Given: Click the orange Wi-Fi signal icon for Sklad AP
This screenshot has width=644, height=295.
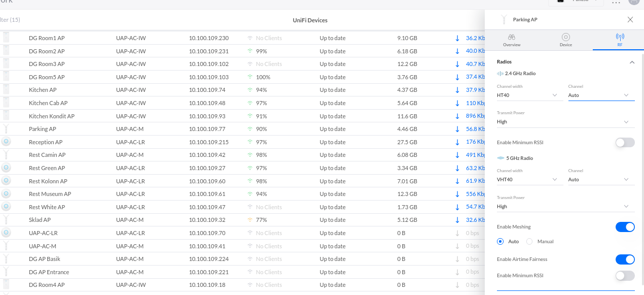Looking at the screenshot, I should point(249,220).
